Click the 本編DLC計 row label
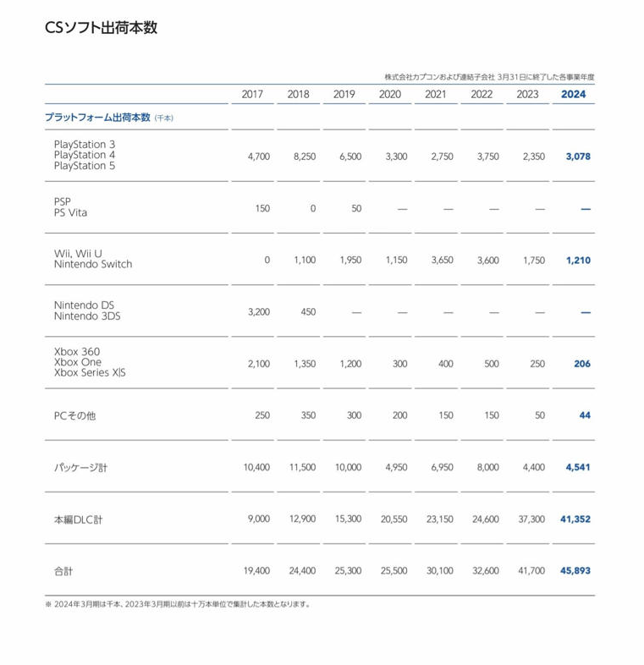 click(78, 519)
